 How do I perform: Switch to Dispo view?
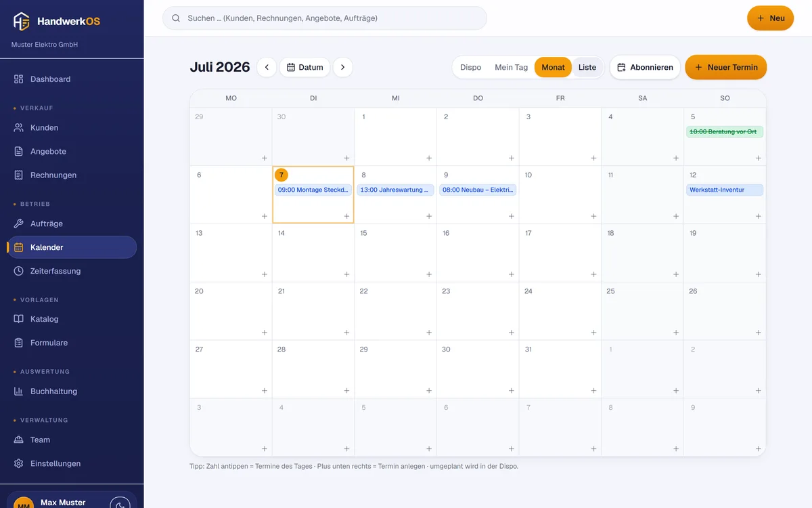click(x=471, y=67)
